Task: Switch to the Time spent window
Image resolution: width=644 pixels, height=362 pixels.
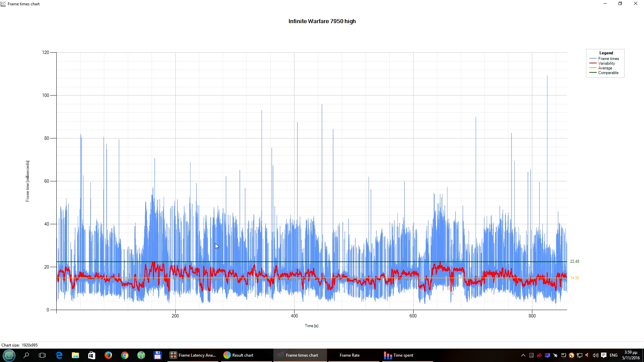Action: click(x=399, y=355)
